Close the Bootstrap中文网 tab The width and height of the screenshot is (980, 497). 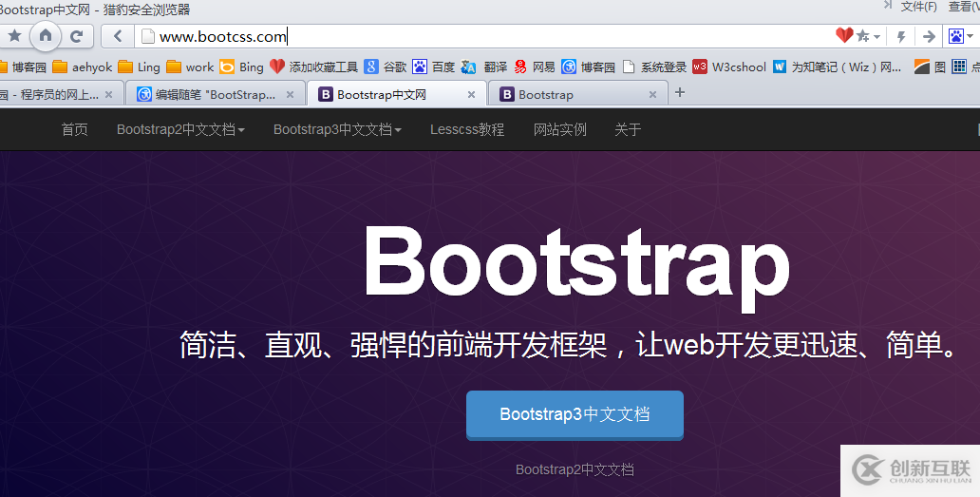pos(471,94)
